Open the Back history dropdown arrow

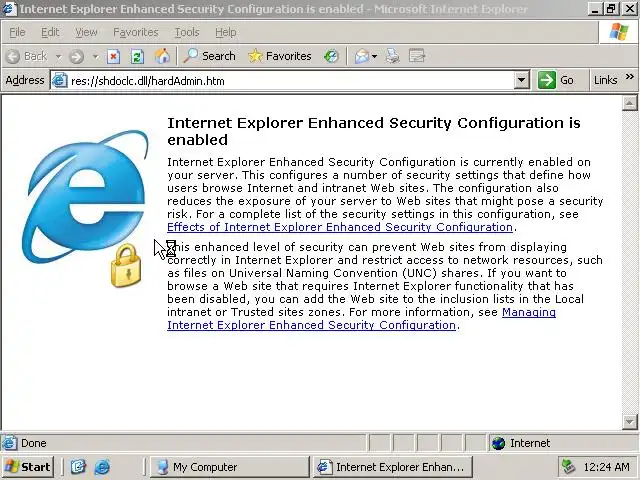point(58,56)
